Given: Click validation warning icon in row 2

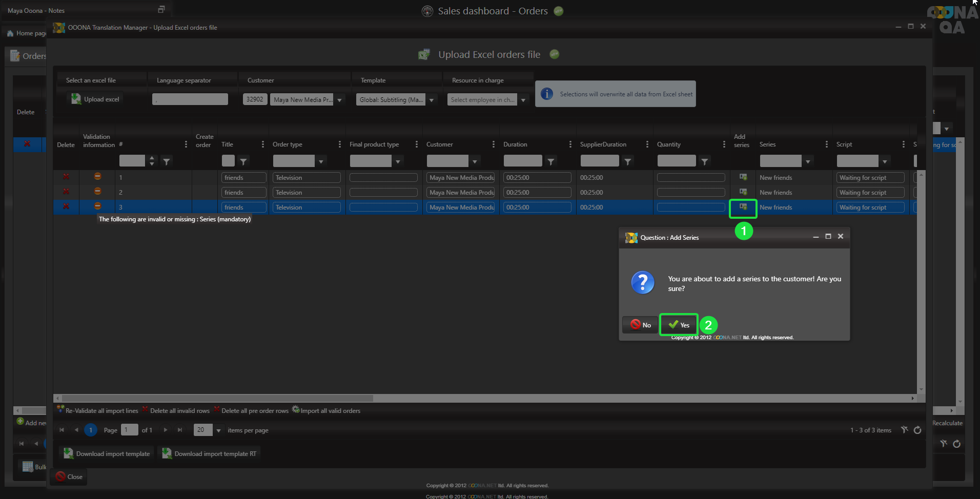Looking at the screenshot, I should pyautogui.click(x=97, y=192).
